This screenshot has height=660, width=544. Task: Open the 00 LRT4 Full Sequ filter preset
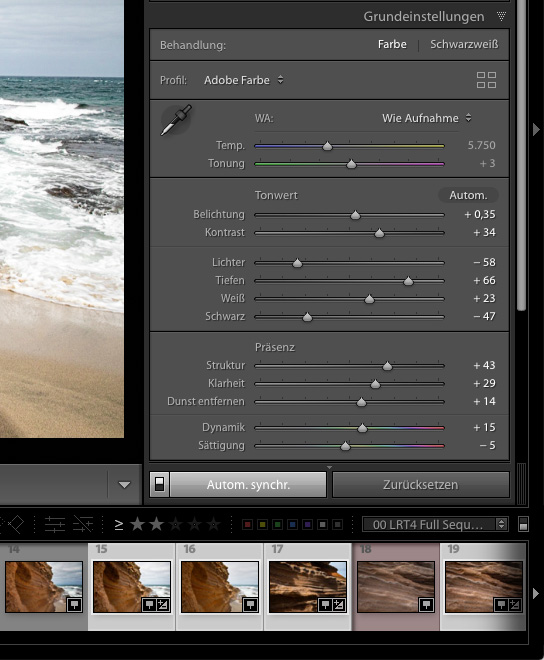tap(435, 524)
